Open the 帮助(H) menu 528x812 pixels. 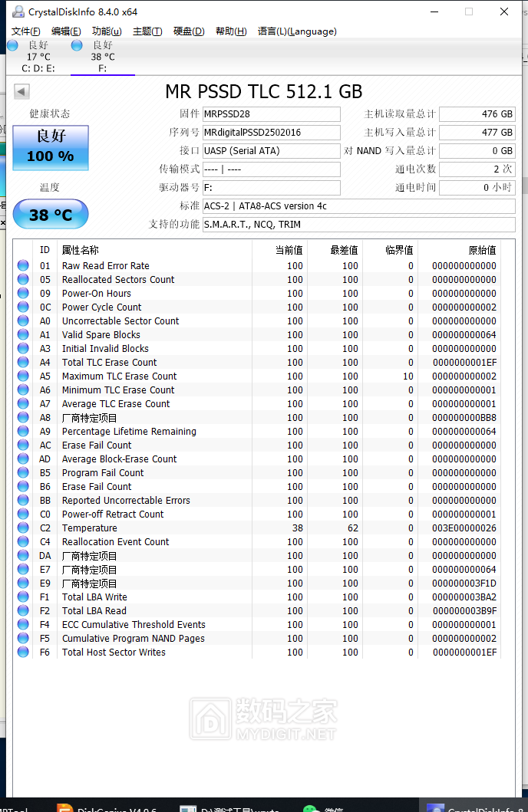[231, 31]
